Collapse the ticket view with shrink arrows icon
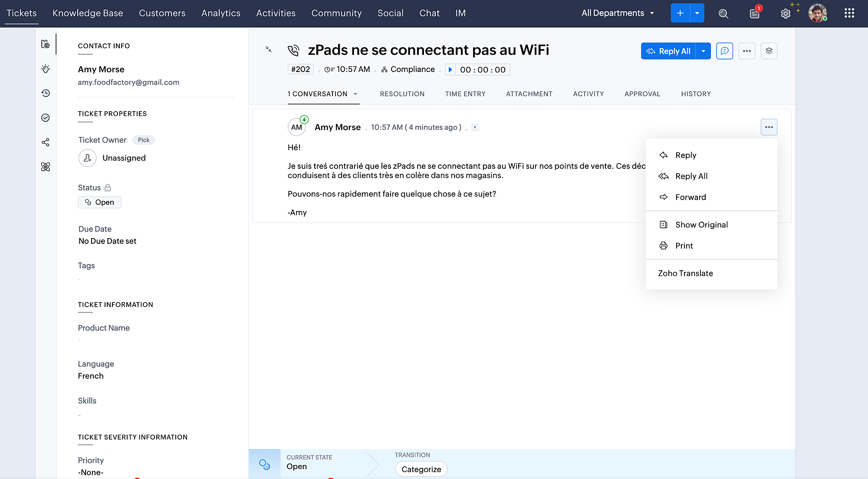 point(269,49)
